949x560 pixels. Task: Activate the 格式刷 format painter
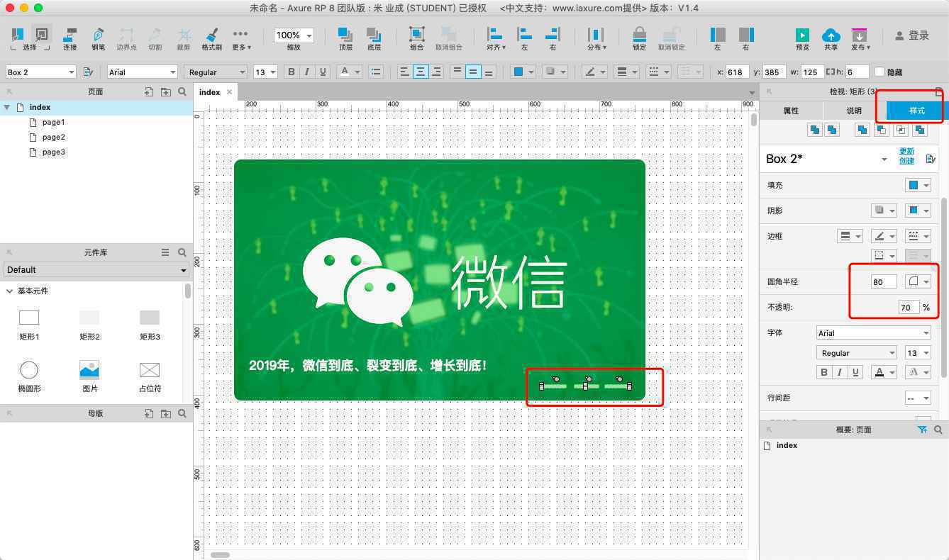pos(211,39)
